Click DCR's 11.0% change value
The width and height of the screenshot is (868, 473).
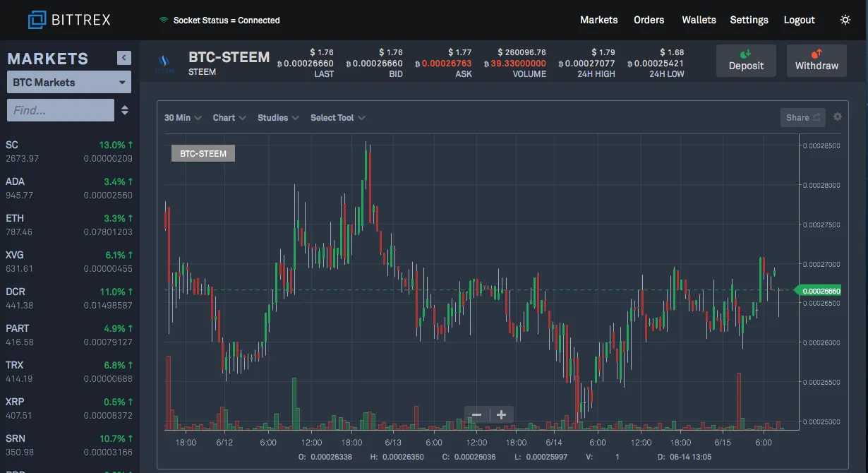coord(116,292)
